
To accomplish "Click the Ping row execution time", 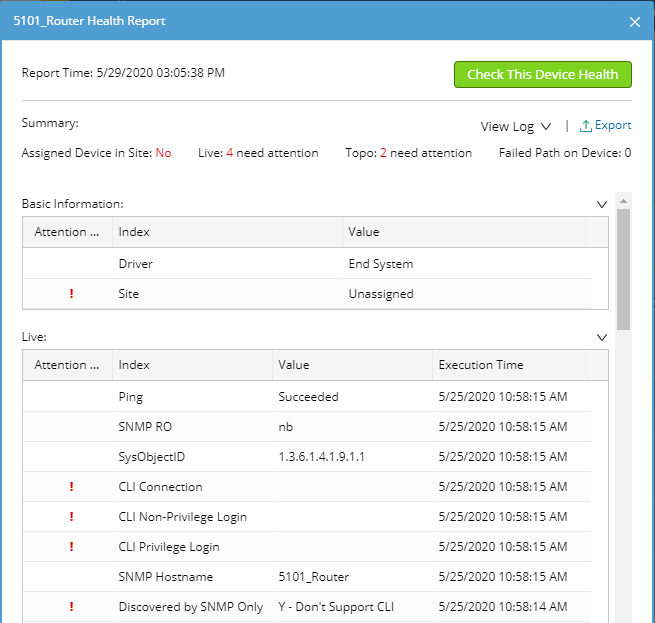I will click(503, 397).
